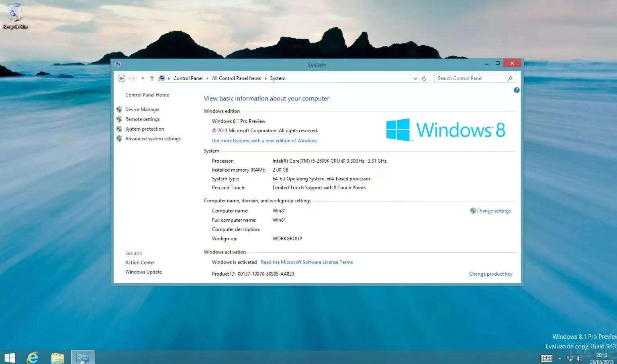Open address bar history dropdown
Screen dimensions: 617x364
point(415,78)
